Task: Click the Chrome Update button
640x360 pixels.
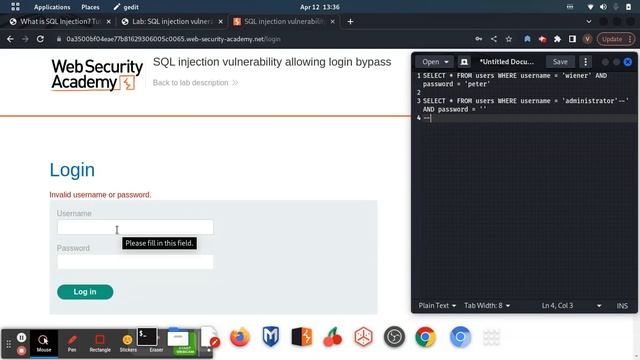Action: [x=616, y=39]
